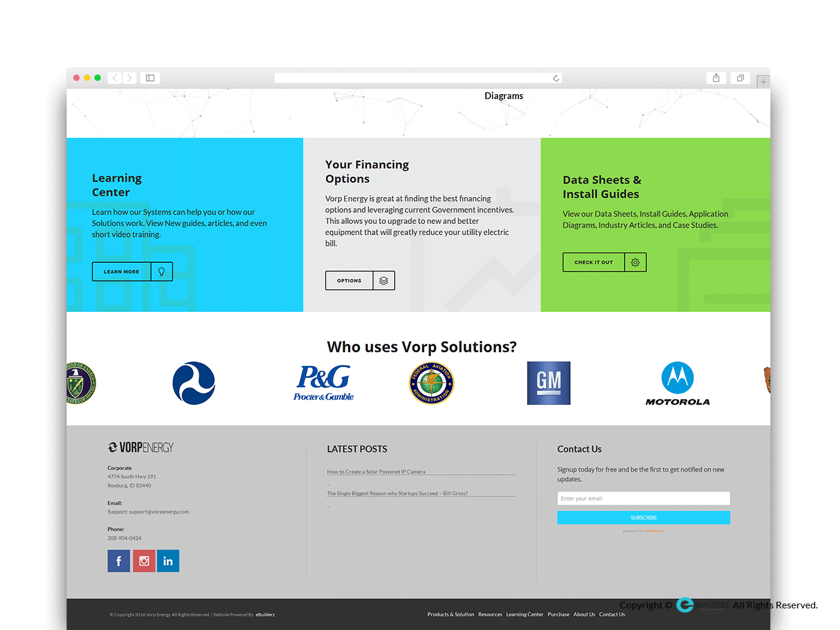Open Products & Solution footer menu item
This screenshot has width=840, height=630.
(x=451, y=614)
